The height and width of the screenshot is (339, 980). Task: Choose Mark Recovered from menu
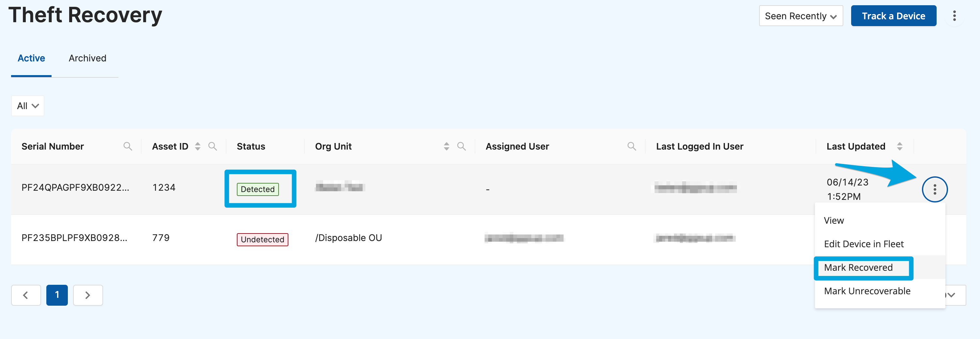click(858, 268)
